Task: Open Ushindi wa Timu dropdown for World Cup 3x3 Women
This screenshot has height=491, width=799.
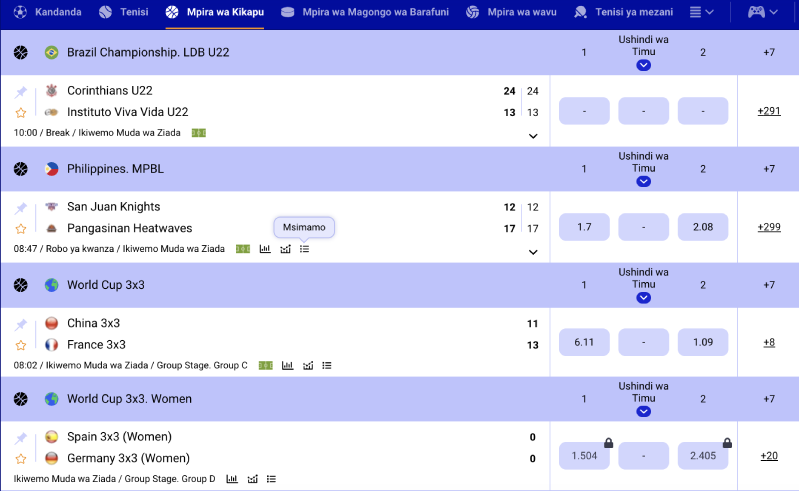Action: pyautogui.click(x=643, y=412)
